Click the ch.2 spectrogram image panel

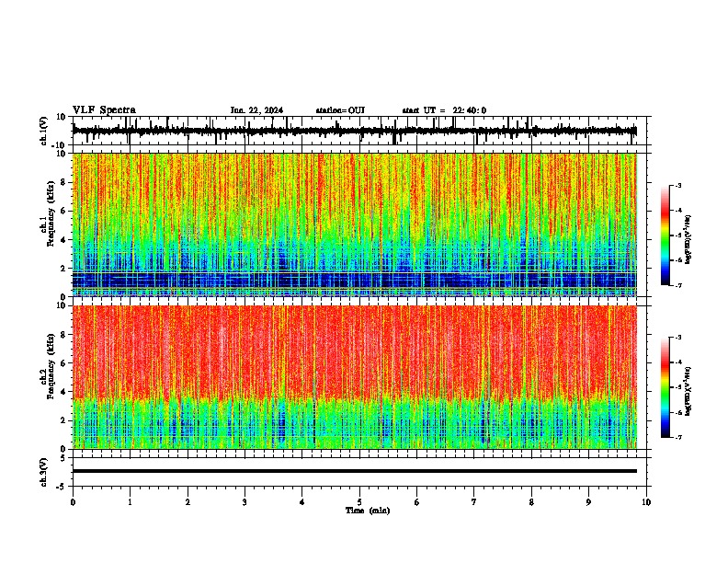click(x=355, y=377)
